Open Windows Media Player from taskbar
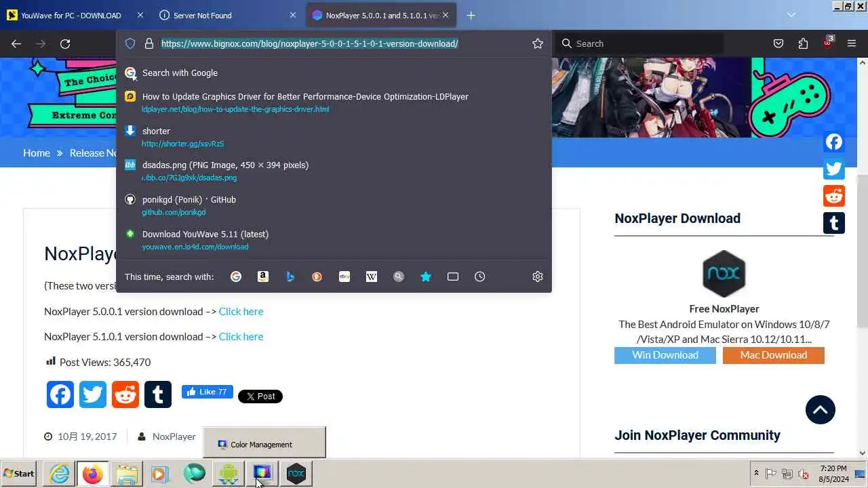 (x=160, y=474)
